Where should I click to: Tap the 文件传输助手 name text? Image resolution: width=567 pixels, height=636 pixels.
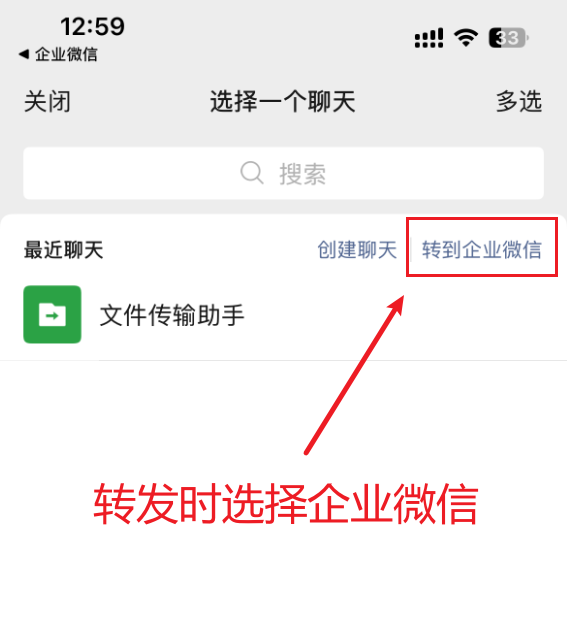(x=172, y=315)
